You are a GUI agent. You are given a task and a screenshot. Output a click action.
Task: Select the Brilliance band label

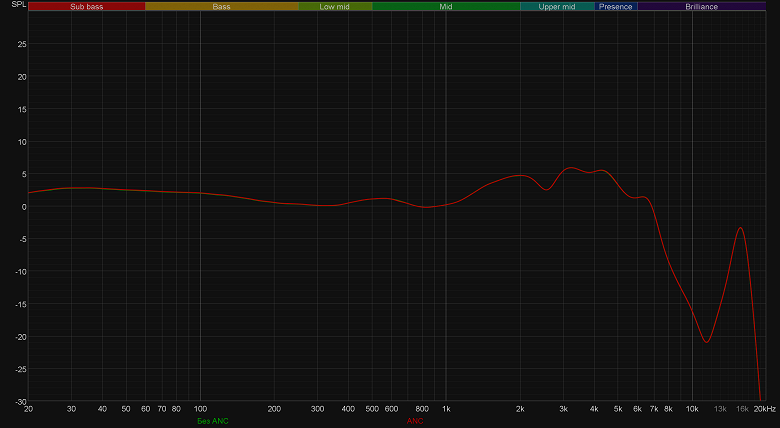pyautogui.click(x=701, y=6)
